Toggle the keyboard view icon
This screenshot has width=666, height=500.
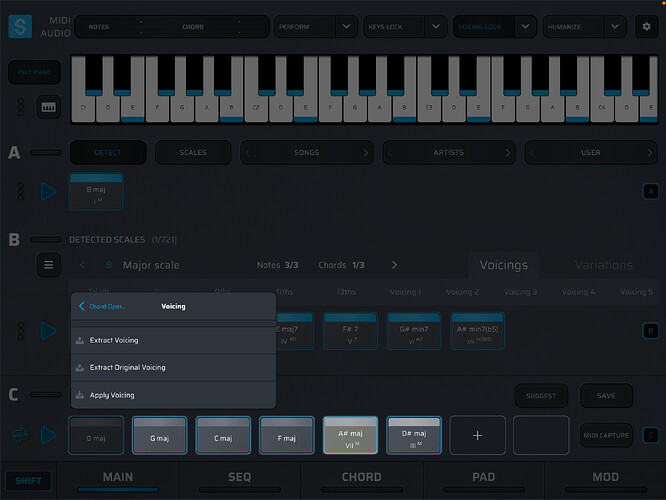(x=48, y=107)
